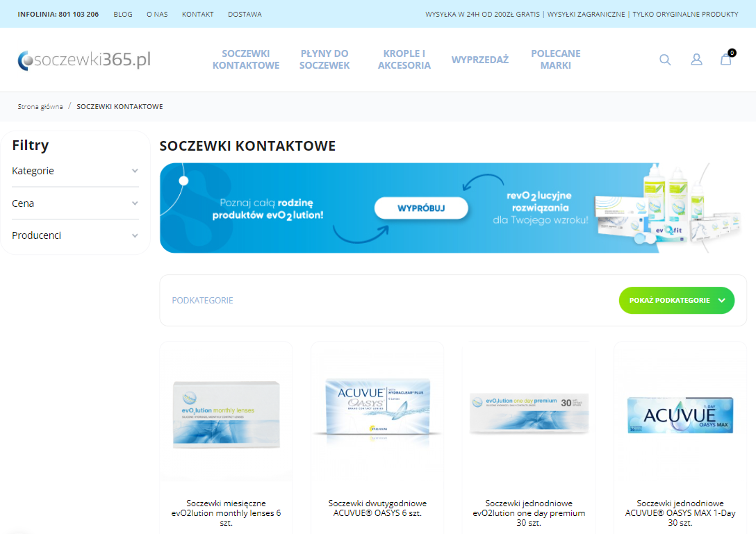Open the Blog link
This screenshot has width=756, height=534.
coord(123,15)
